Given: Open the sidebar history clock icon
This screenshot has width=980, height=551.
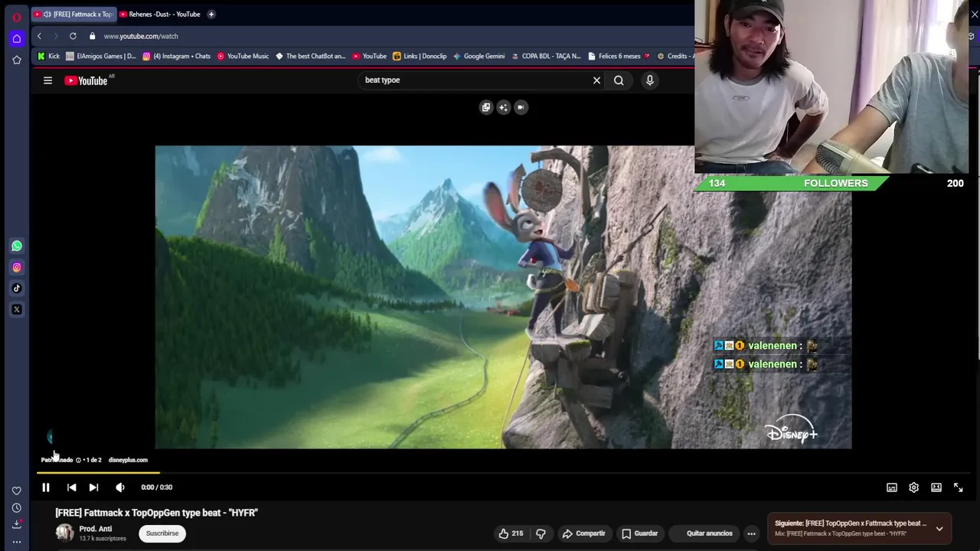Looking at the screenshot, I should pos(17,508).
